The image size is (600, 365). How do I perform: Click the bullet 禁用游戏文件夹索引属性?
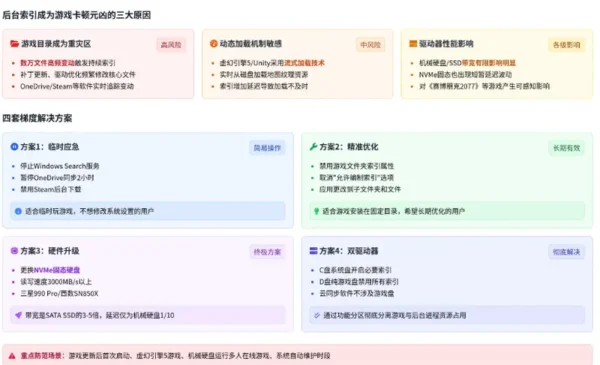[357, 166]
